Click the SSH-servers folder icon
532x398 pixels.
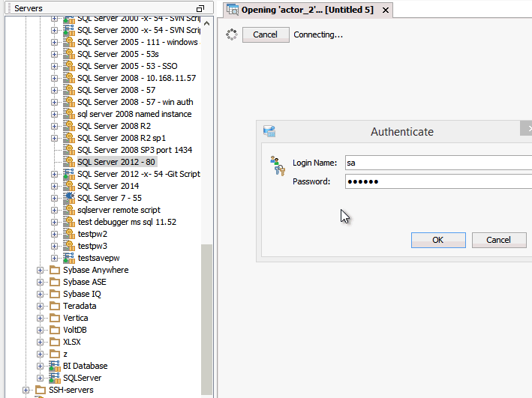tap(41, 390)
